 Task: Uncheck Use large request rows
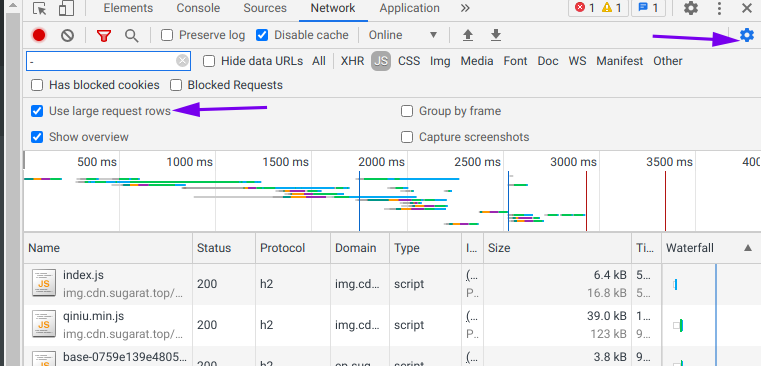point(37,111)
